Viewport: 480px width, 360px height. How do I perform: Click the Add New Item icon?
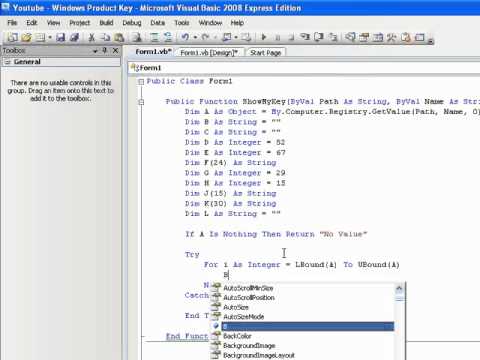(x=40, y=37)
